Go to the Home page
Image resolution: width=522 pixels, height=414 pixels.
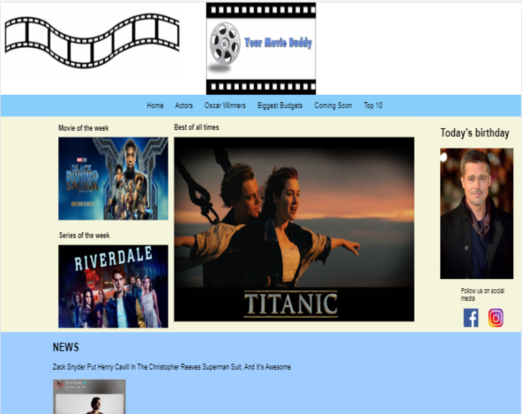point(155,106)
